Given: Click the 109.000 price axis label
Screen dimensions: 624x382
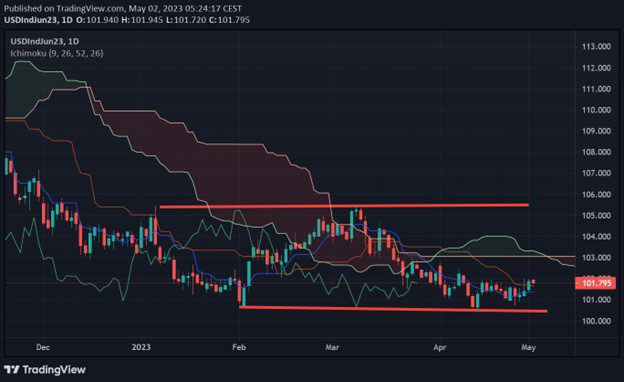Looking at the screenshot, I should pos(596,131).
